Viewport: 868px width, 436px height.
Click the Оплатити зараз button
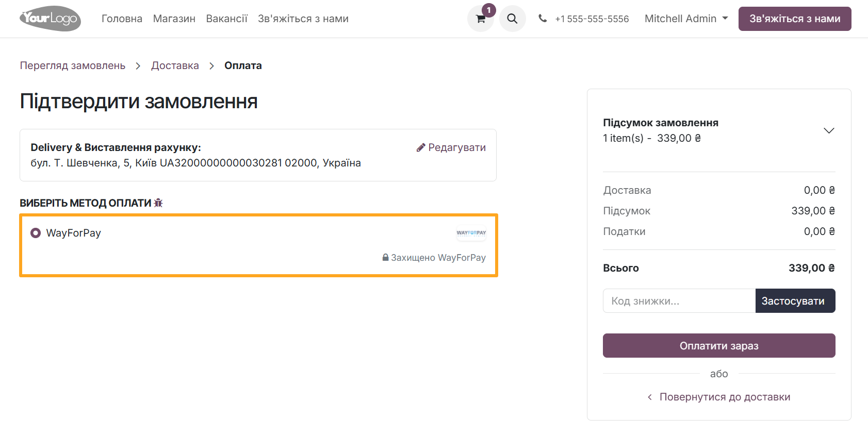click(x=718, y=345)
